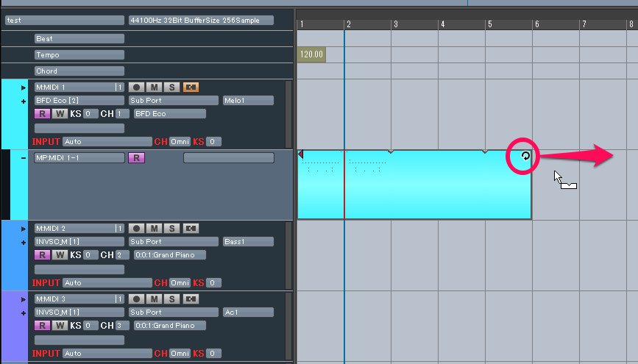Click the KS value beside R W on M:MIDI 1
This screenshot has height=364, width=638.
point(91,114)
